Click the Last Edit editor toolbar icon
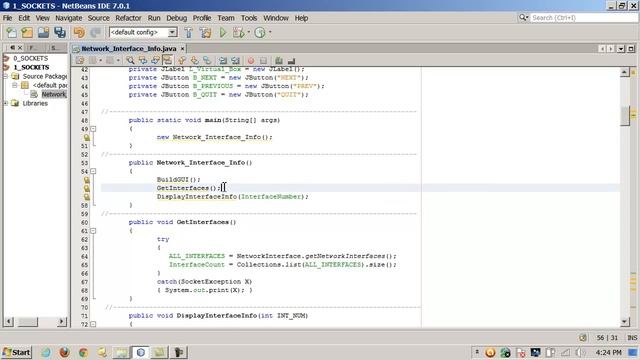Viewport: 640px width, 360px height. point(80,60)
